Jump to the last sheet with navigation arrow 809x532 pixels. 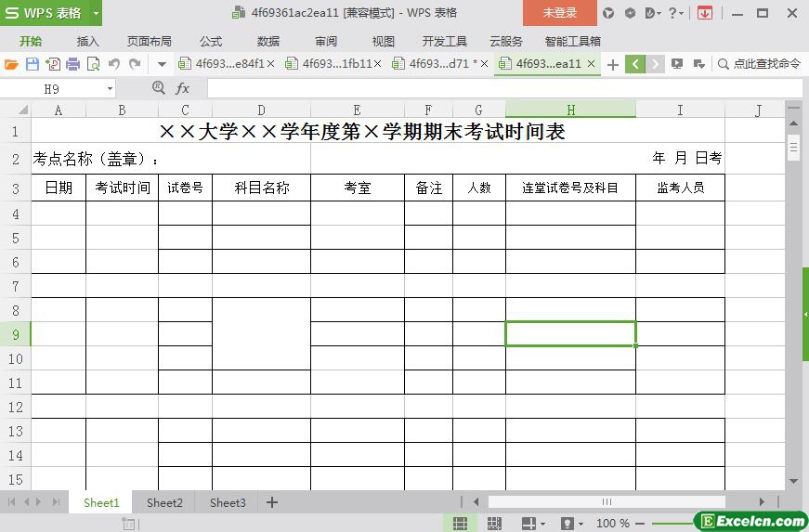coord(57,501)
